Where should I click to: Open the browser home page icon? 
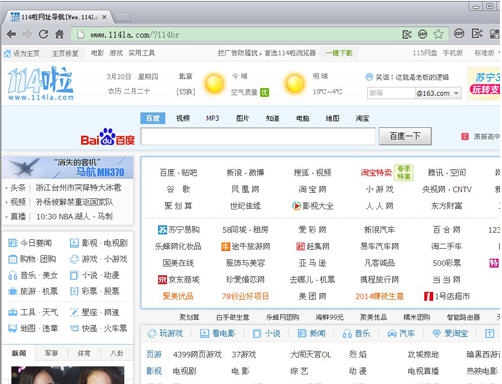click(59, 34)
